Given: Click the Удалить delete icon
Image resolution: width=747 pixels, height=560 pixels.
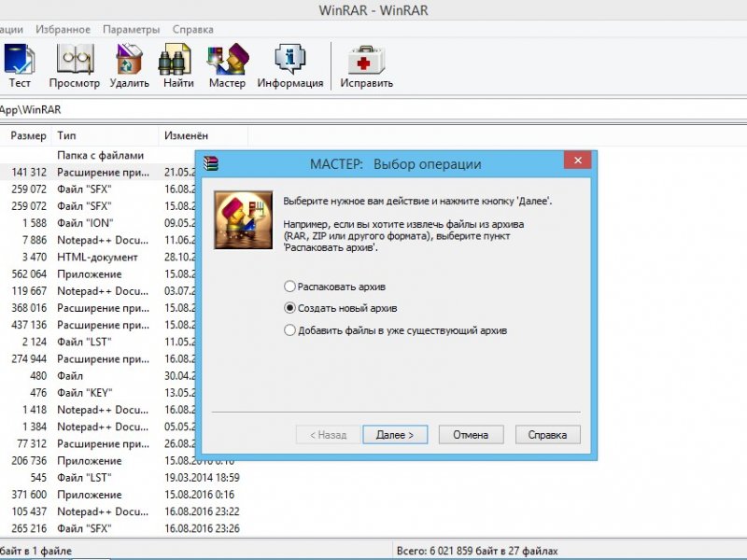Looking at the screenshot, I should tap(129, 66).
